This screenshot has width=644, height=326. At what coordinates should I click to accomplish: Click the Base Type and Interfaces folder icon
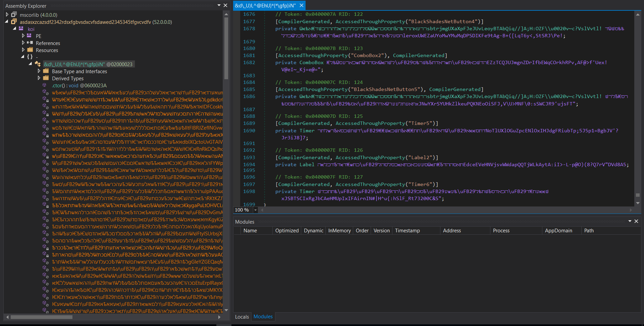pos(46,71)
